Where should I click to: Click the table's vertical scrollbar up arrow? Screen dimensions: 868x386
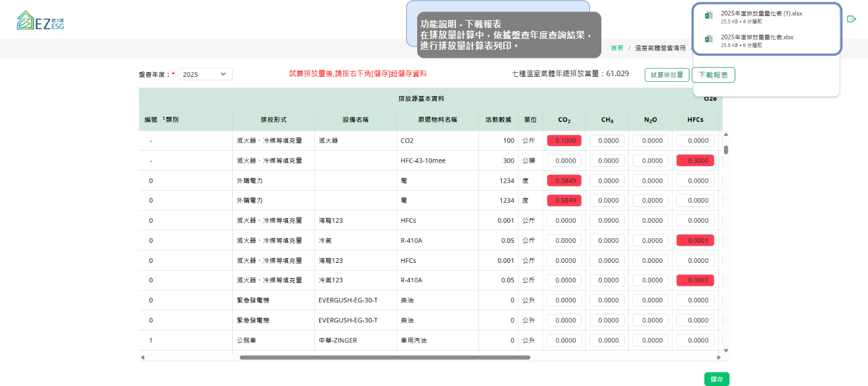coord(726,135)
